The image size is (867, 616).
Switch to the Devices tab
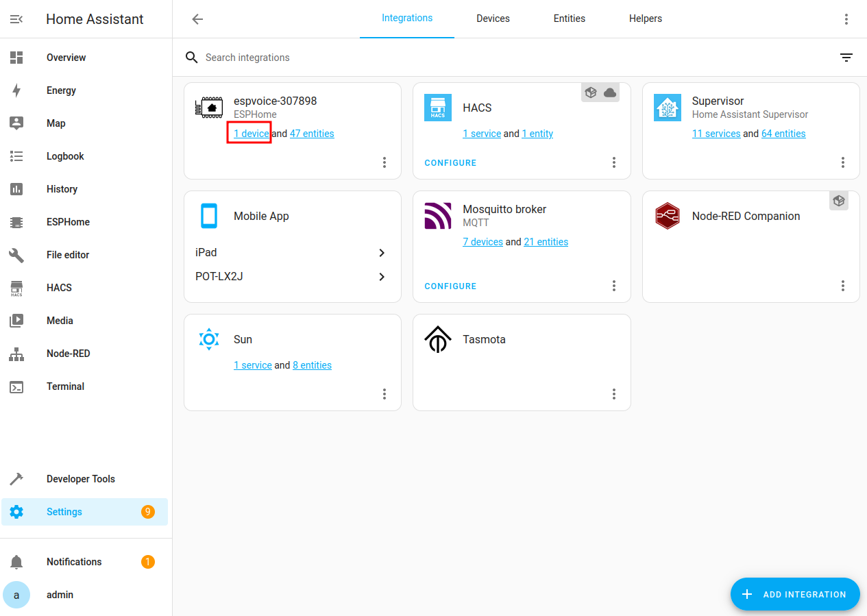pyautogui.click(x=493, y=19)
